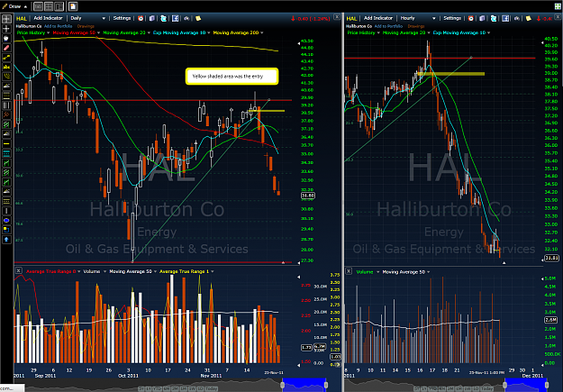
Task: Expand the Average True Range 1 dropdown
Action: pos(213,271)
